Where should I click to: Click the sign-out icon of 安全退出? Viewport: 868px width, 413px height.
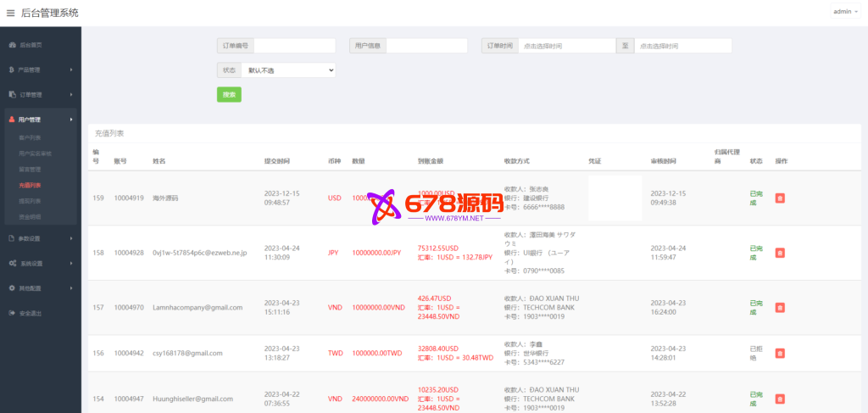(x=12, y=313)
